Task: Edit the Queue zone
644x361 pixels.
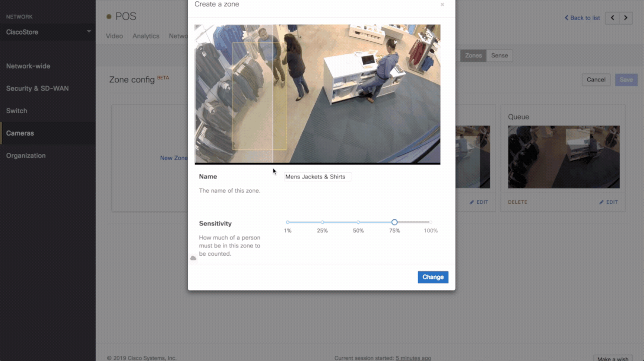Action: coord(609,202)
